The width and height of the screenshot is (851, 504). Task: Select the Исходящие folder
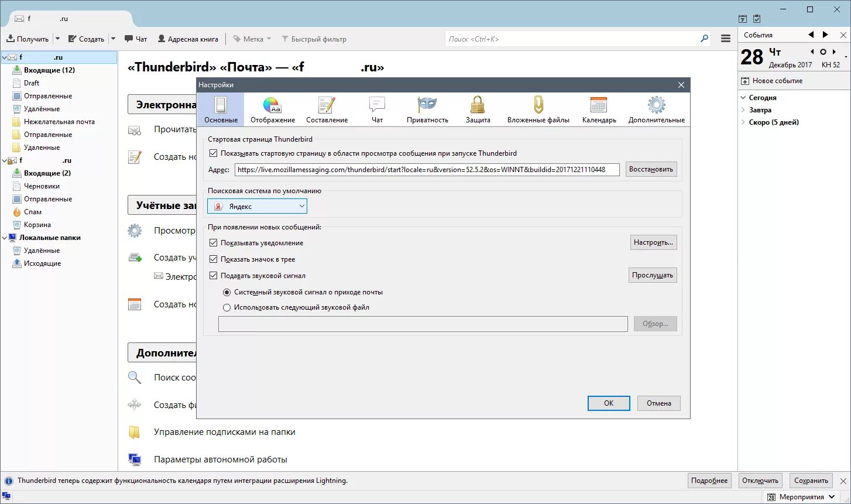click(42, 263)
